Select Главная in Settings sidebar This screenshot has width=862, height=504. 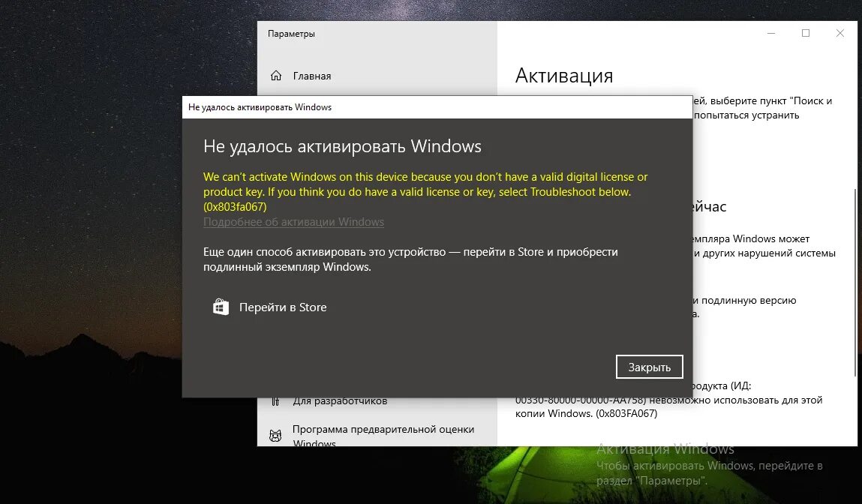[x=311, y=76]
